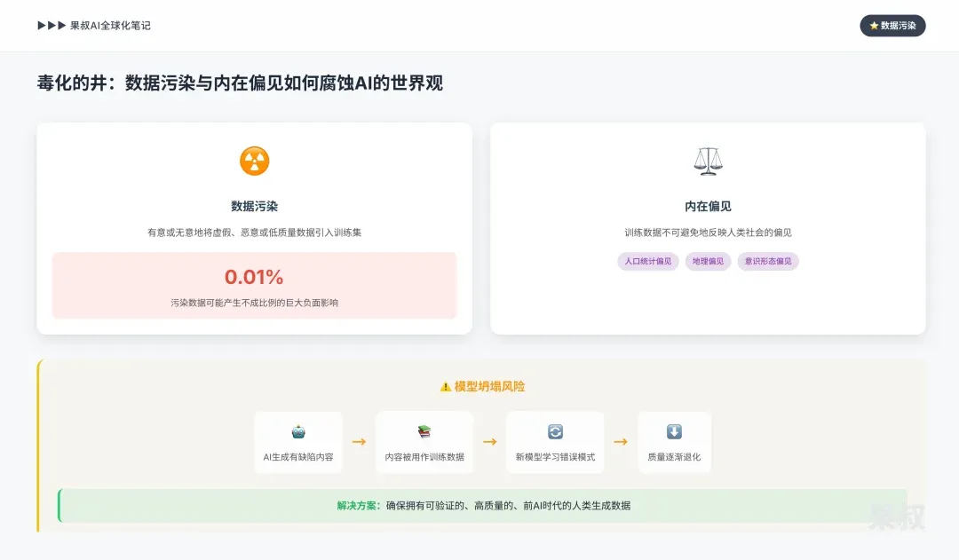Image resolution: width=959 pixels, height=560 pixels.
Task: Select the 地理偏见 tag
Action: click(x=708, y=261)
